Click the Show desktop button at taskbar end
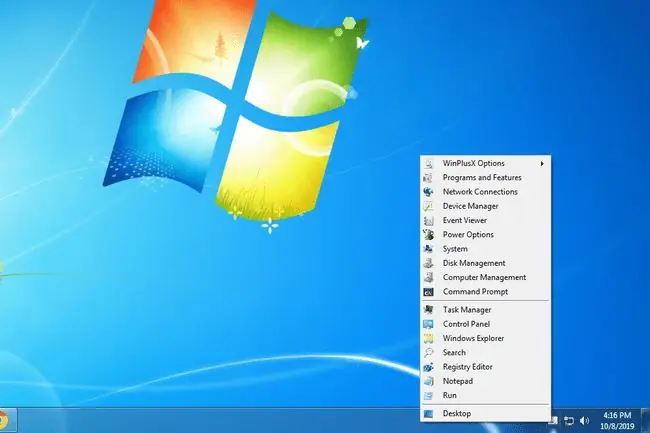 (x=645, y=420)
